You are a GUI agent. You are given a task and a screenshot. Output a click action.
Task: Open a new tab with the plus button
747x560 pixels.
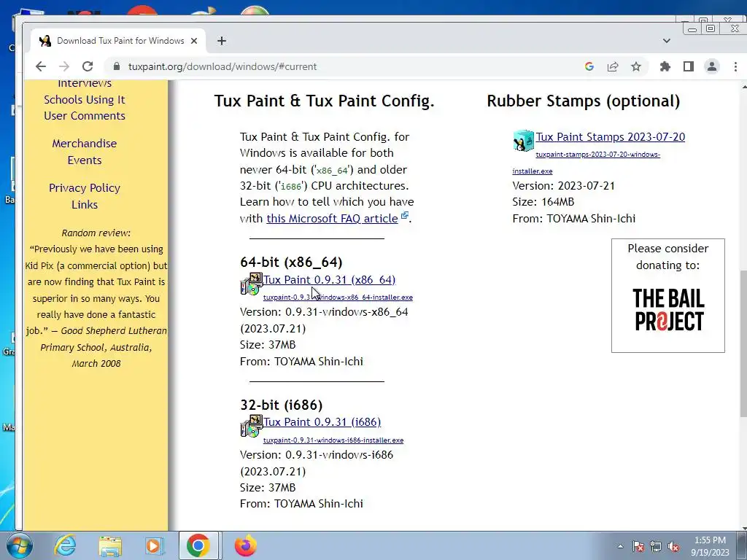(222, 41)
